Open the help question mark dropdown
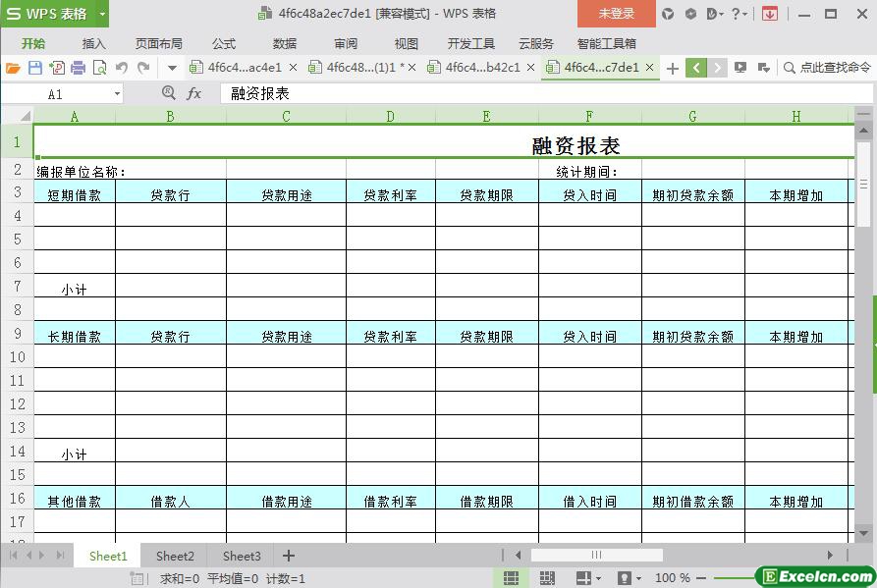This screenshot has width=877, height=588. click(x=740, y=14)
